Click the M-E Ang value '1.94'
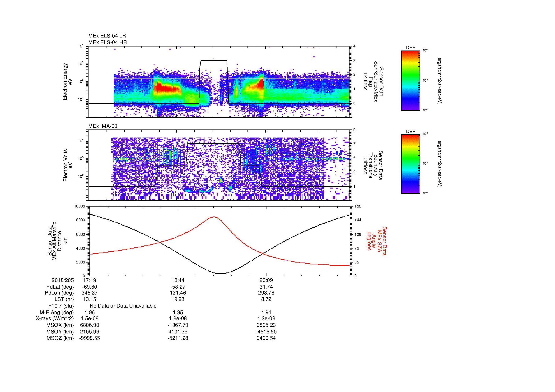Viewport: 555px width, 392px height. point(266,313)
